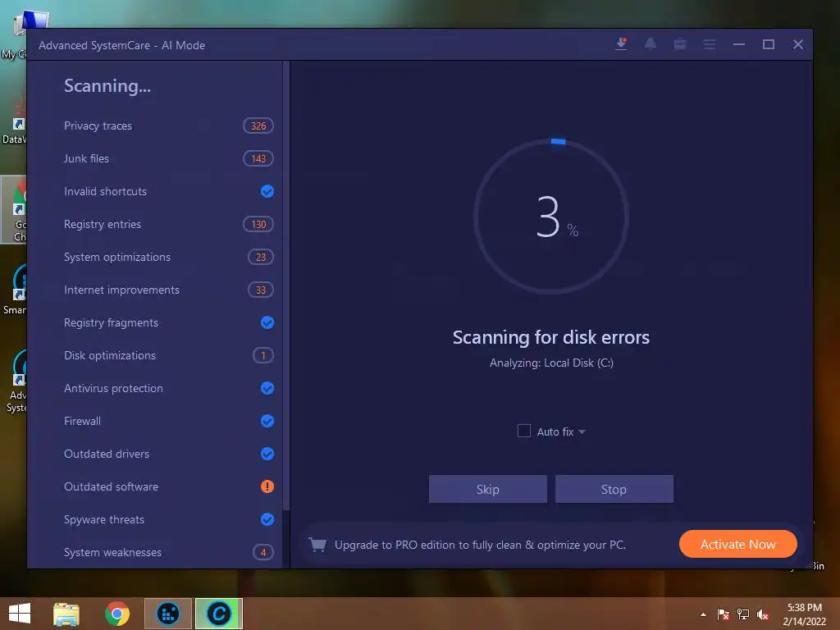
Task: Click the Scanning for disk errors heading
Action: point(551,337)
